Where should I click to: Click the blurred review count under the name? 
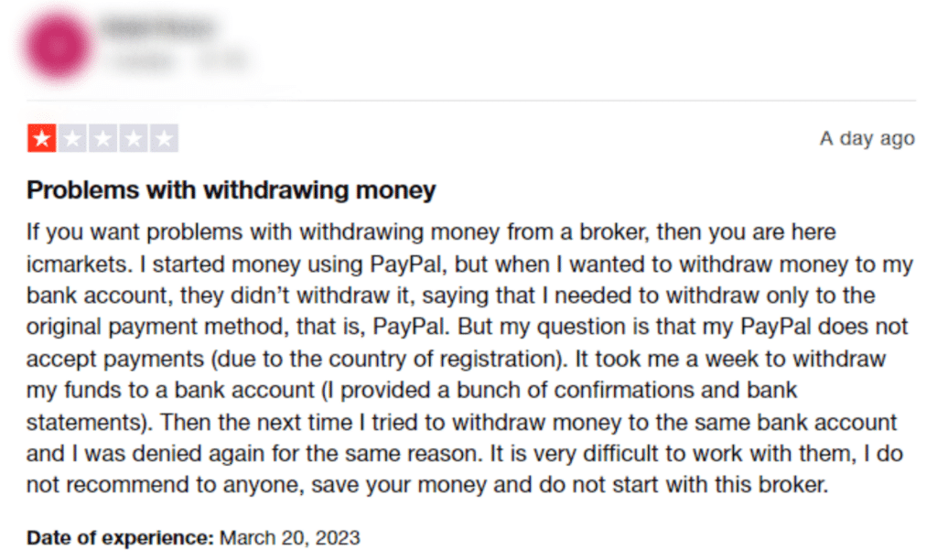pyautogui.click(x=142, y=59)
